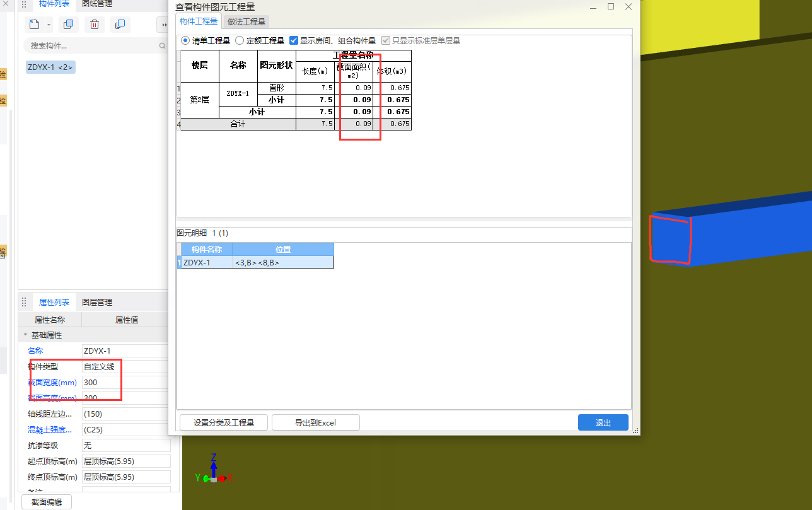Click the 轴线距左边 value (150)

click(x=125, y=414)
